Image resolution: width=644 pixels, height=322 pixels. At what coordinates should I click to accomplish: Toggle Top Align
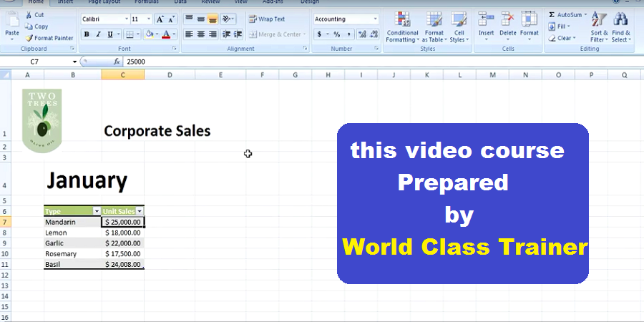point(189,19)
